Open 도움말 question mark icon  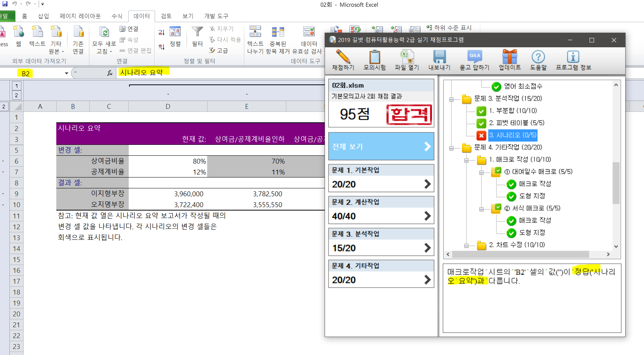[538, 57]
